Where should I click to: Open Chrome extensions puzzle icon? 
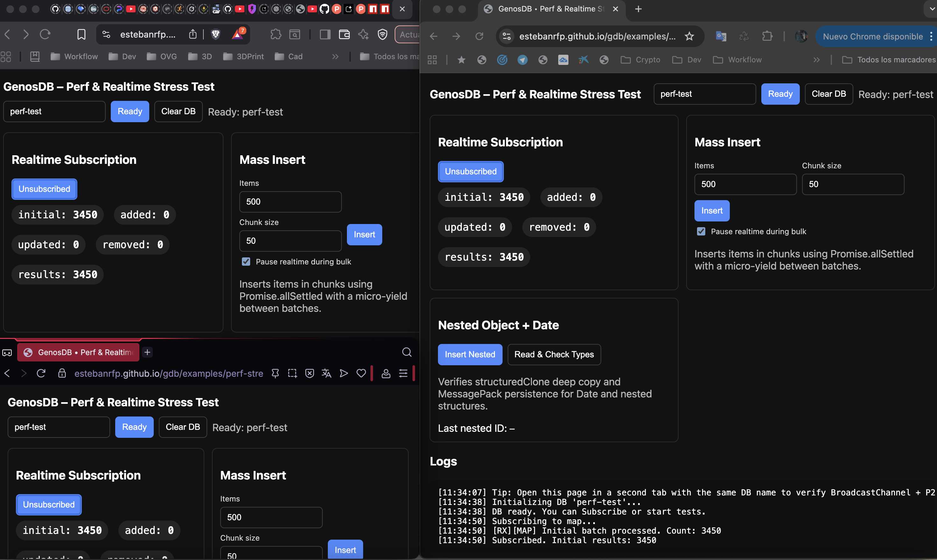click(x=767, y=36)
